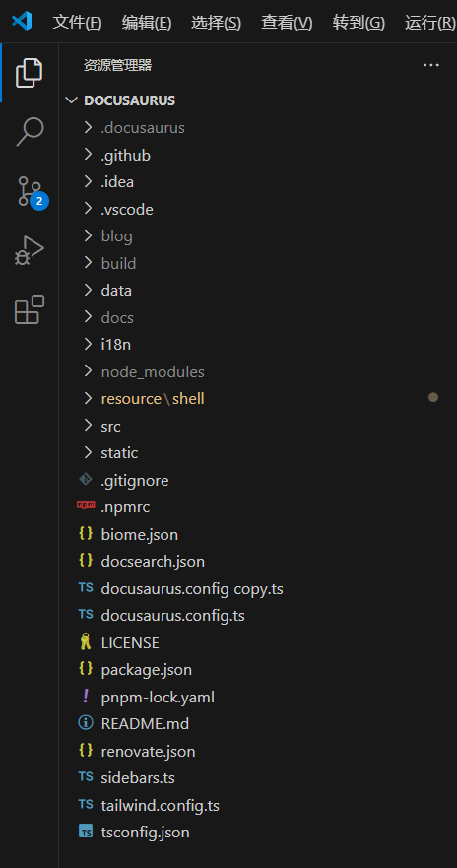Screen dimensions: 457x868
Task: Open the Extensions view icon
Action: 30,309
